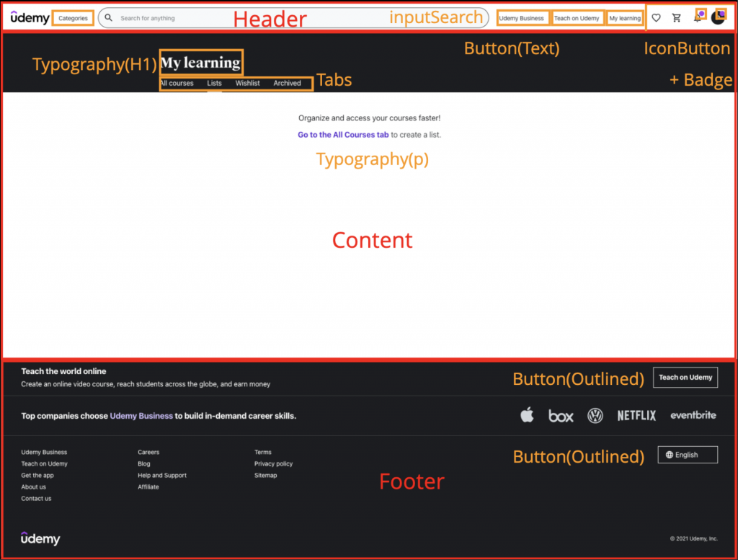Viewport: 738px width, 560px height.
Task: Click the search magnifier icon
Action: tap(109, 18)
